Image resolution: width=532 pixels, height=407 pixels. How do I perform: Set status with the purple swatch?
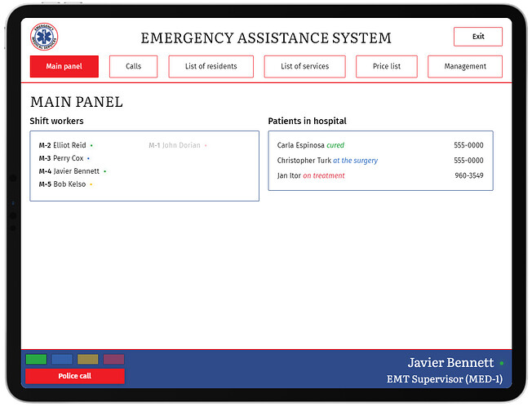[x=113, y=359]
